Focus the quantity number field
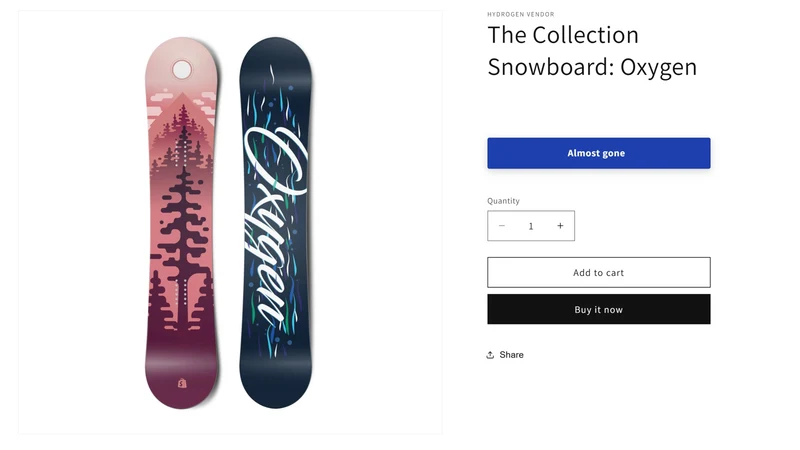 (x=531, y=226)
